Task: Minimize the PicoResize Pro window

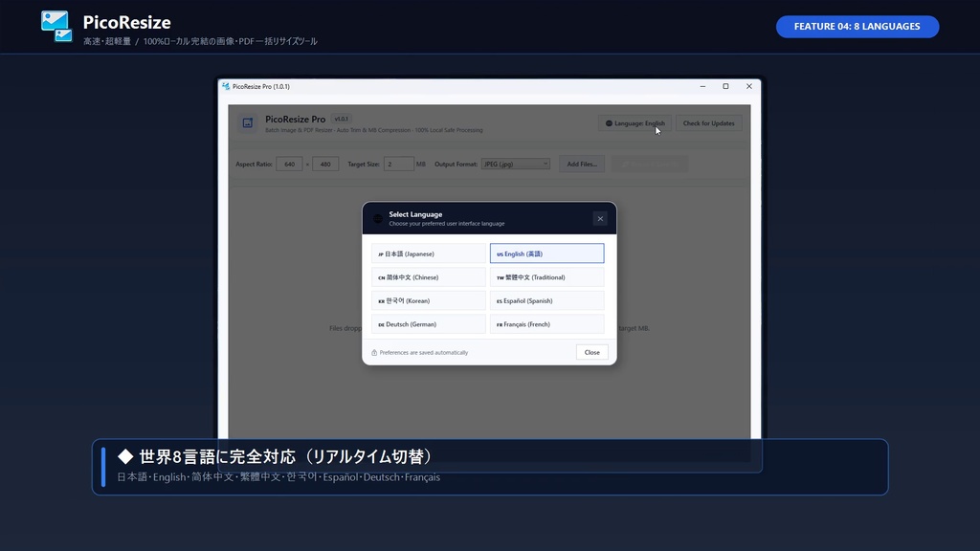Action: pyautogui.click(x=702, y=86)
